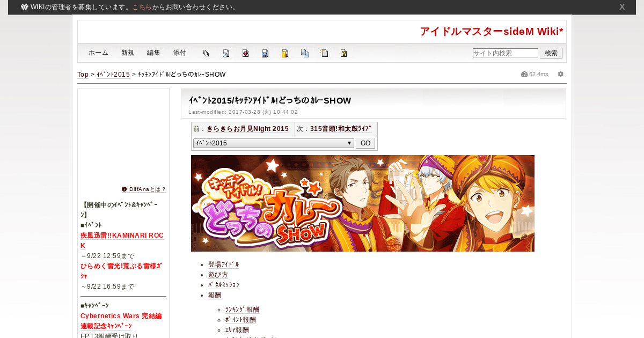Viewport: 644px width, 338px height.
Task: Open next event 315音頭!和太鼓ﾗｲﾌﾞ
Action: click(341, 129)
